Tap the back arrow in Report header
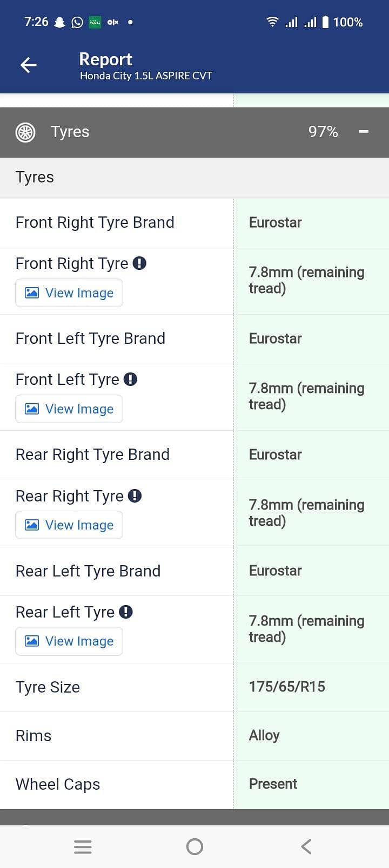This screenshot has width=389, height=868. (29, 65)
